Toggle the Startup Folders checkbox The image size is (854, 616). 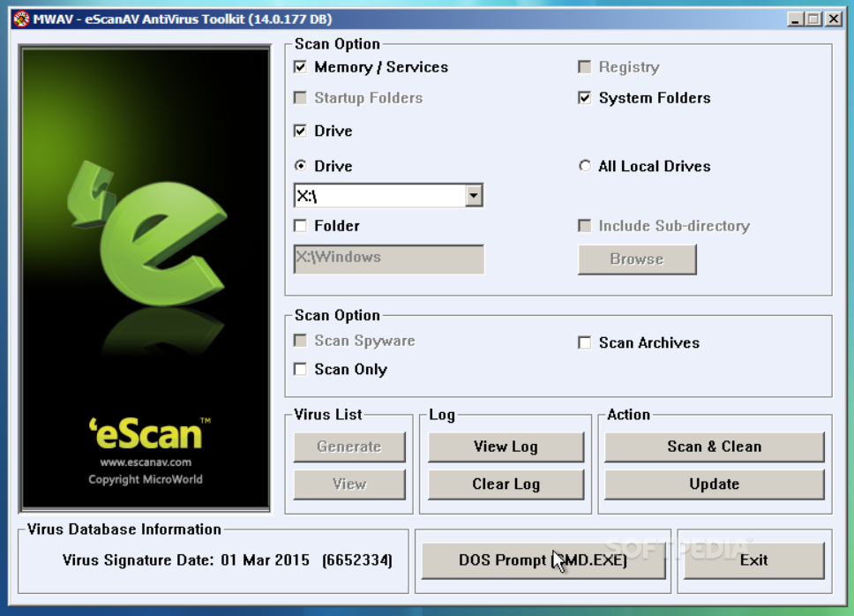[x=300, y=98]
